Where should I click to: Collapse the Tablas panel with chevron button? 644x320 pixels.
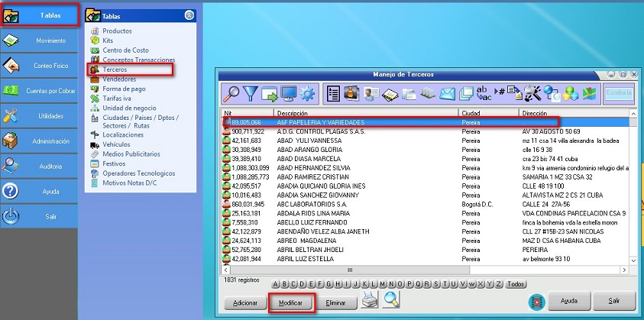(x=189, y=15)
